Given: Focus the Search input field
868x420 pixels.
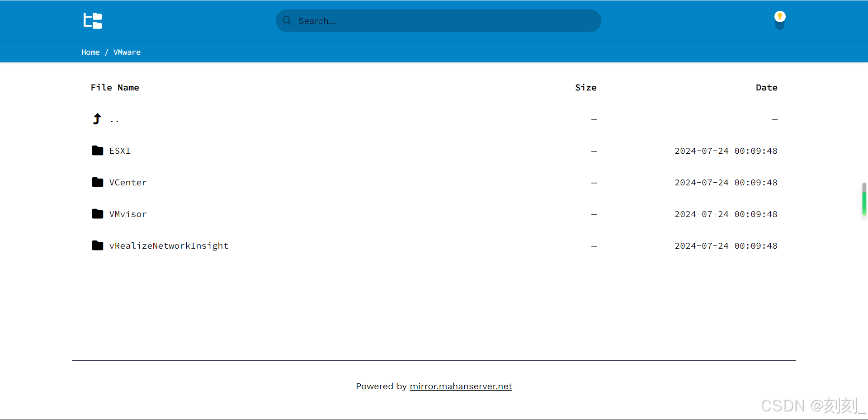Looking at the screenshot, I should (x=439, y=21).
